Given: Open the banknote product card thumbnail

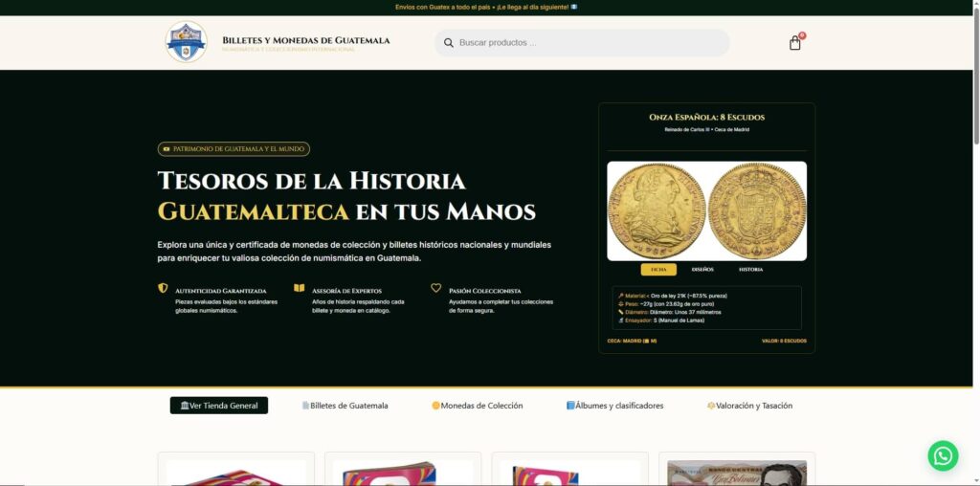Looking at the screenshot, I should click(737, 473).
